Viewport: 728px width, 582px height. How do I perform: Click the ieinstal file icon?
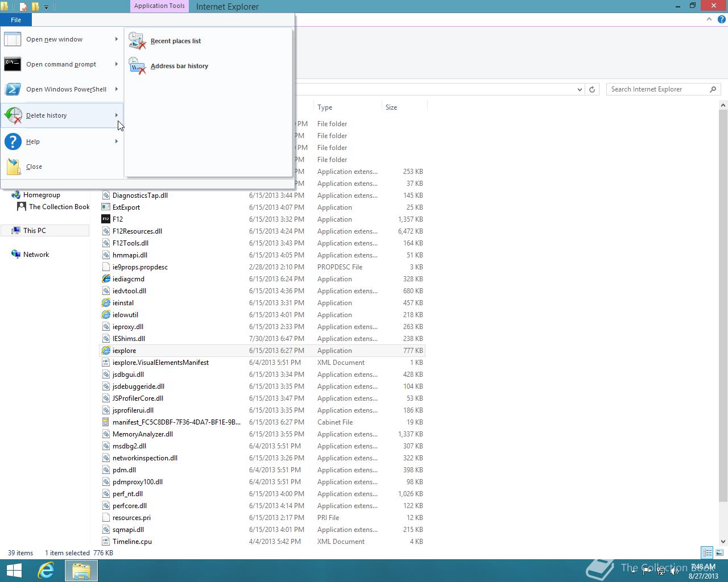106,303
